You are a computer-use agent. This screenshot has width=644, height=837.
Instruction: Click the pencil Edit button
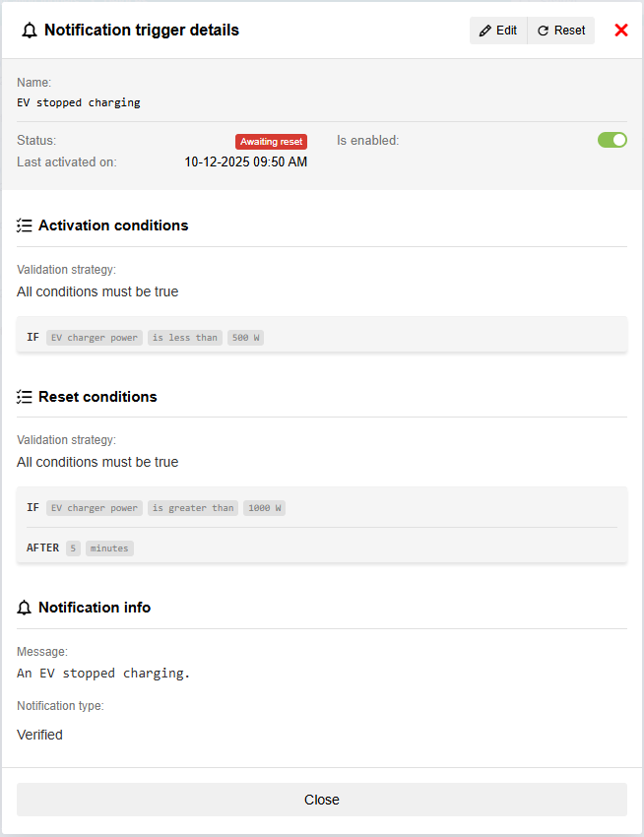coord(498,31)
